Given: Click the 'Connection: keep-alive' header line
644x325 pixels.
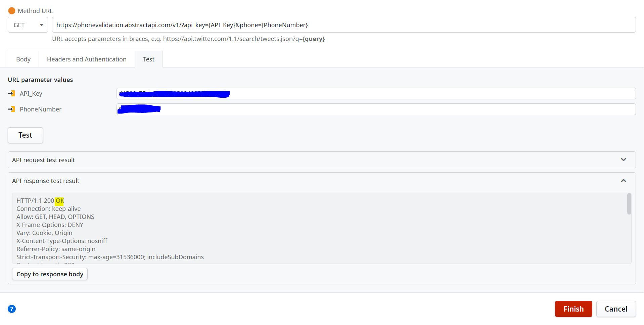Looking at the screenshot, I should (49, 208).
